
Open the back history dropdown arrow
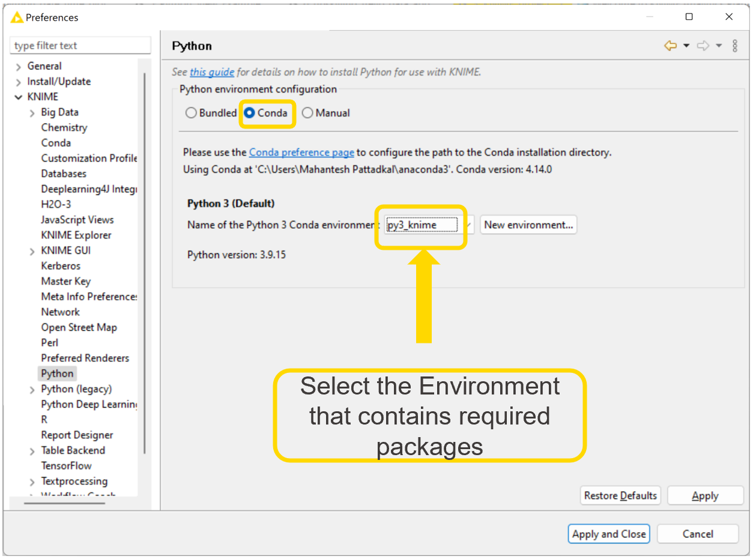pos(686,46)
